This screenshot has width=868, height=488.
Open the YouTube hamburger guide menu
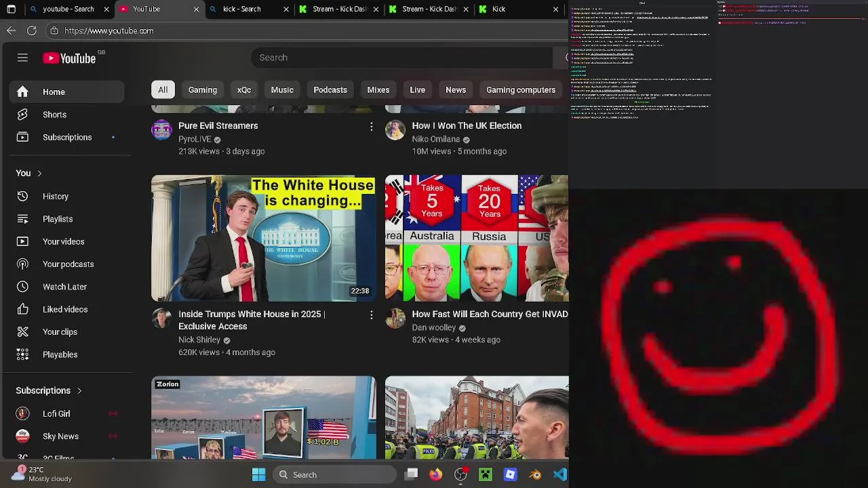[22, 58]
